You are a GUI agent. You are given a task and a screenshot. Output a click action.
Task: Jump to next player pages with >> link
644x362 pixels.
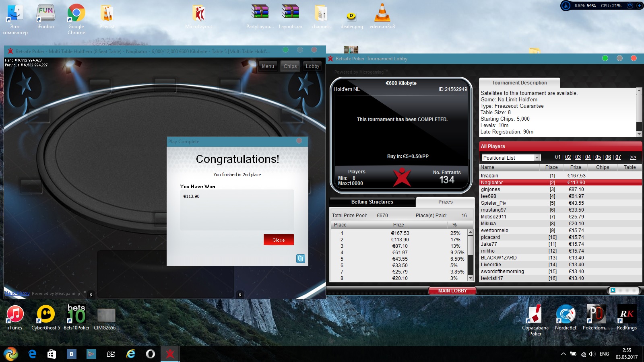(633, 157)
